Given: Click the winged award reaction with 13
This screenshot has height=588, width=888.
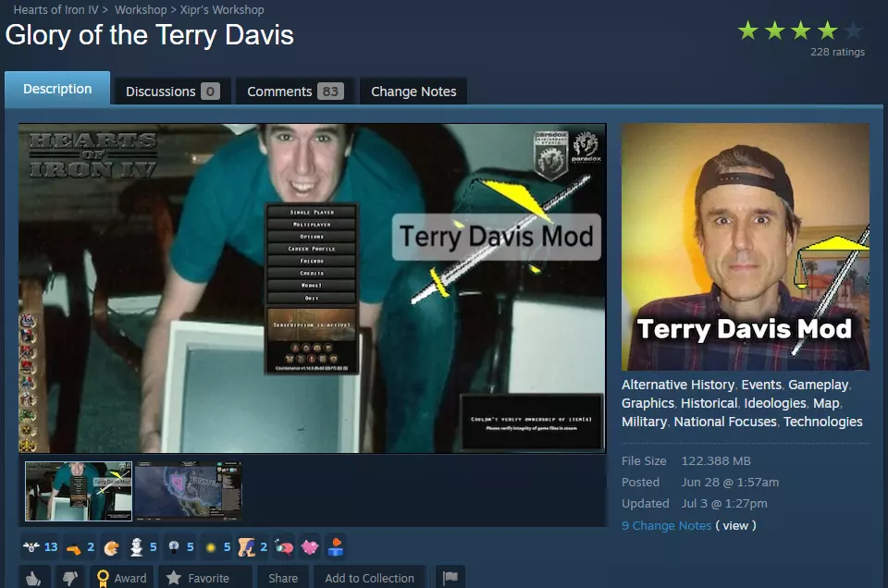Looking at the screenshot, I should point(40,546).
